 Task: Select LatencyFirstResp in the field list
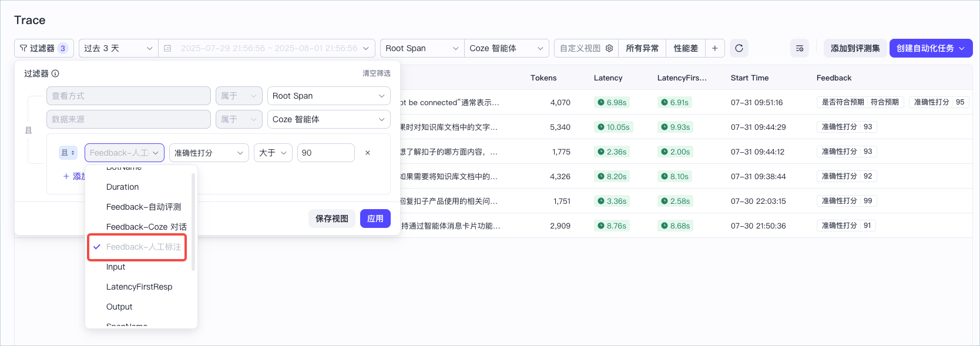(139, 287)
